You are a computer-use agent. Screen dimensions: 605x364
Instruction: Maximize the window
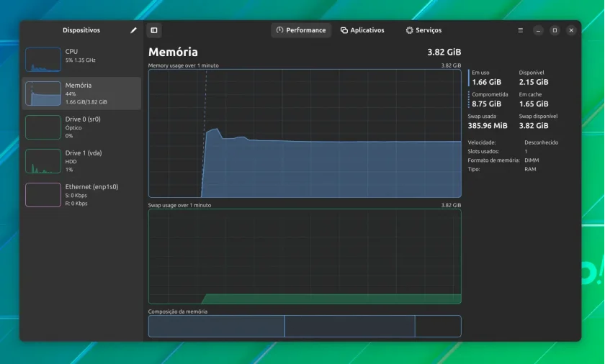(555, 30)
